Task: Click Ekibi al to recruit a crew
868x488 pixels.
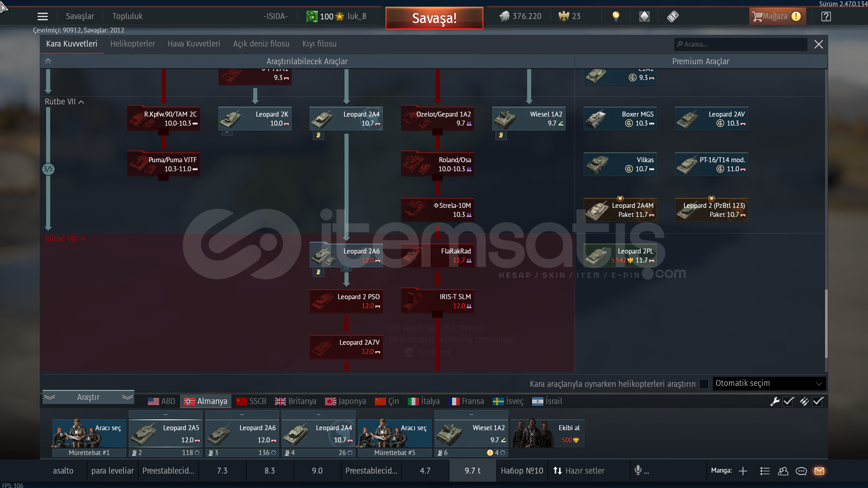Action: click(547, 433)
